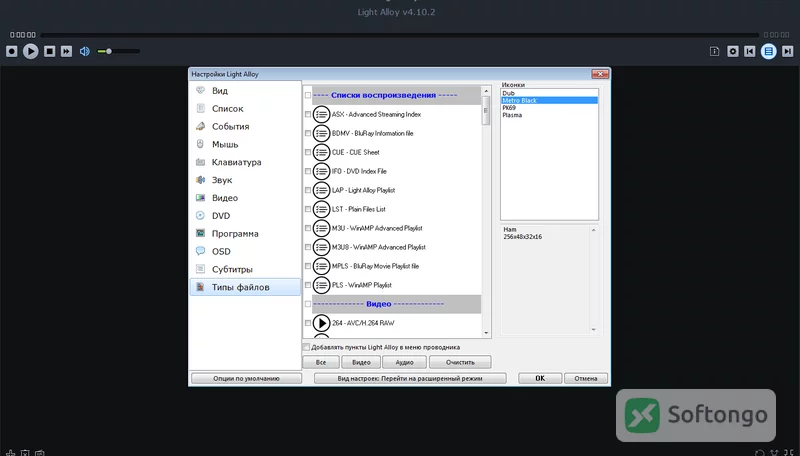Screen dimensions: 800x456
Task: Check the CUE Sheet checkbox
Action: click(x=308, y=152)
